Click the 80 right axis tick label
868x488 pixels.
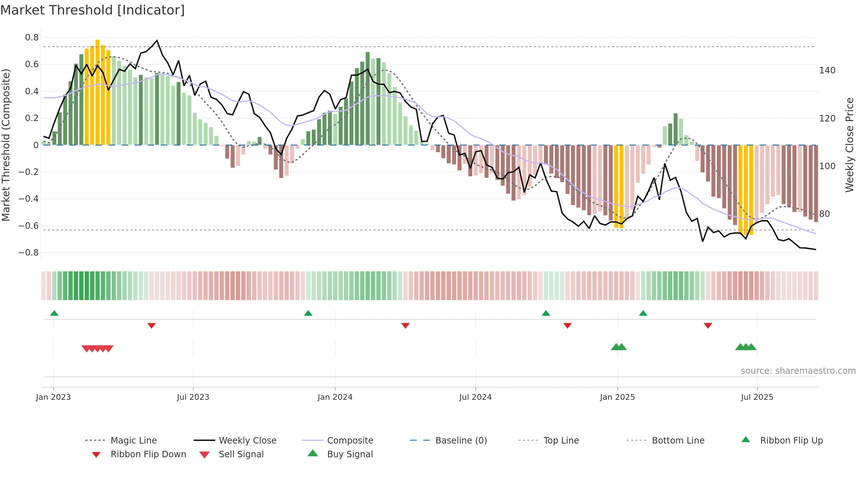(825, 214)
